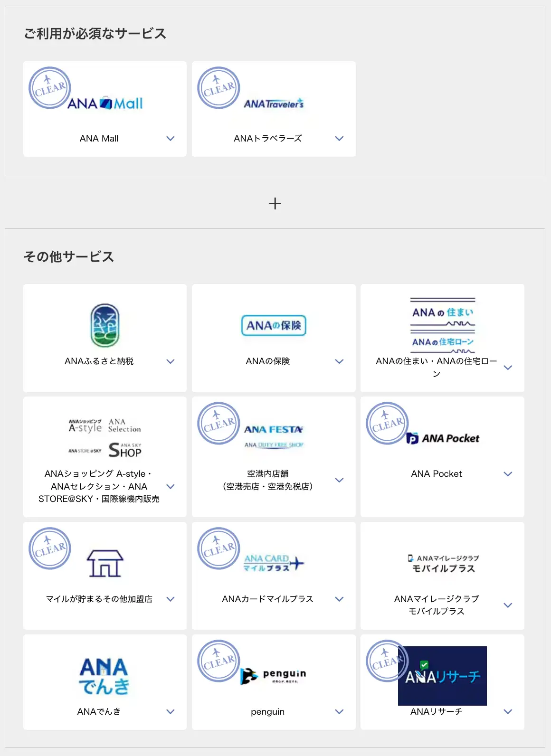Expand ANAカードマイルプラス chevron

(339, 599)
